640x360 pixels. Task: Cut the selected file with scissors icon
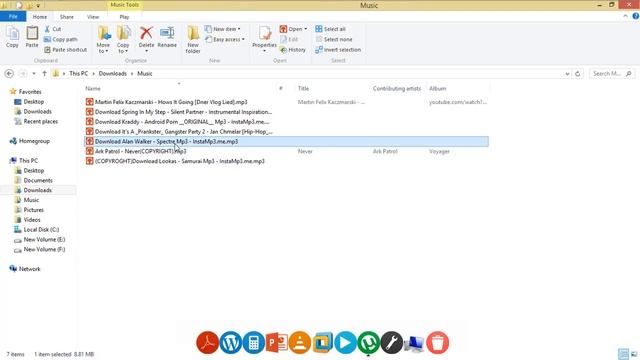[x=53, y=29]
